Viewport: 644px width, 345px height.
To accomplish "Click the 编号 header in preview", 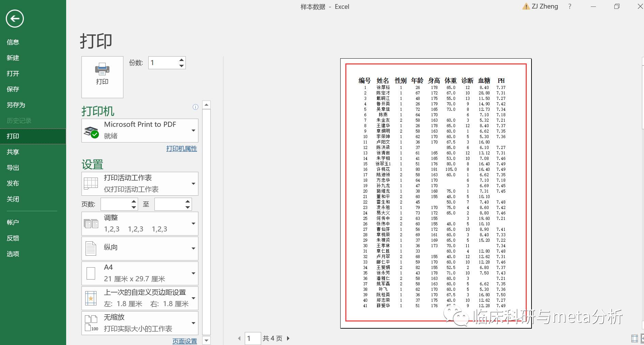I will [364, 80].
